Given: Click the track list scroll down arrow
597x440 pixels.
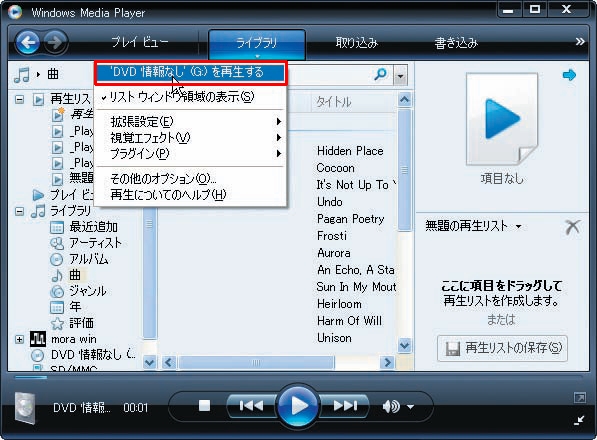Looking at the screenshot, I should (404, 346).
